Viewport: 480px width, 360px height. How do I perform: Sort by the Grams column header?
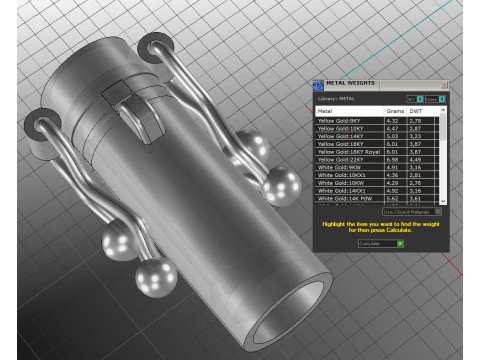click(x=395, y=111)
